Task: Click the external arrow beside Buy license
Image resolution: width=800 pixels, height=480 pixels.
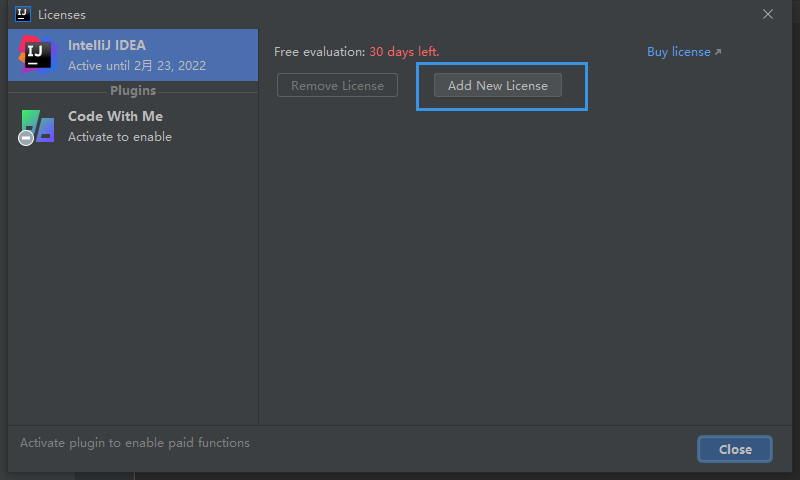Action: click(718, 52)
